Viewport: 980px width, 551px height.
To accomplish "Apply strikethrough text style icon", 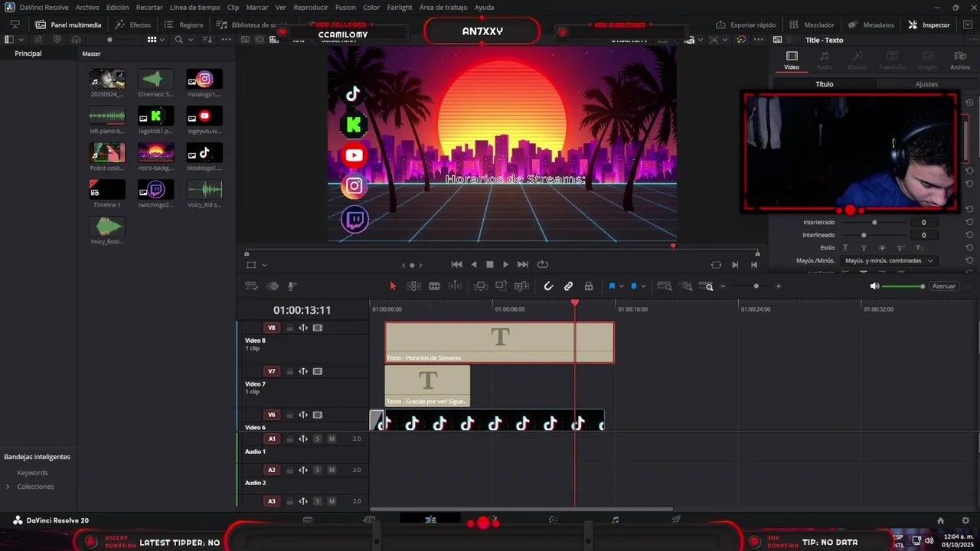I will click(882, 248).
